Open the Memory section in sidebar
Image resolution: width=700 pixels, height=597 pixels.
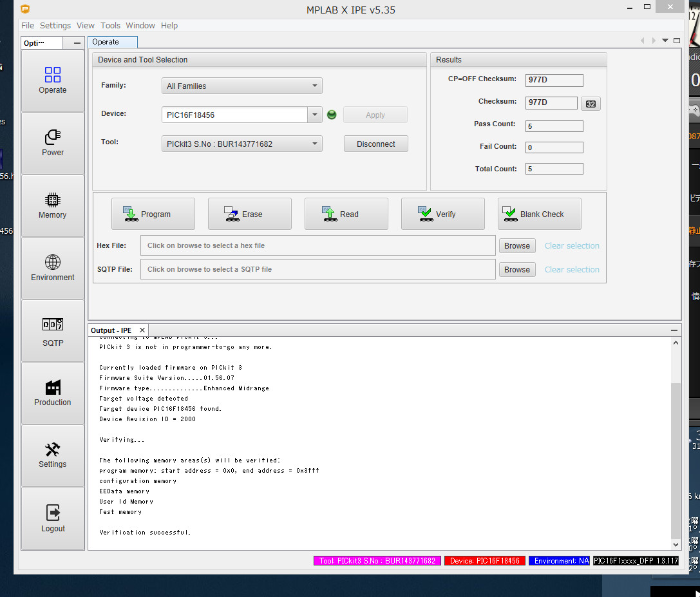tap(53, 206)
